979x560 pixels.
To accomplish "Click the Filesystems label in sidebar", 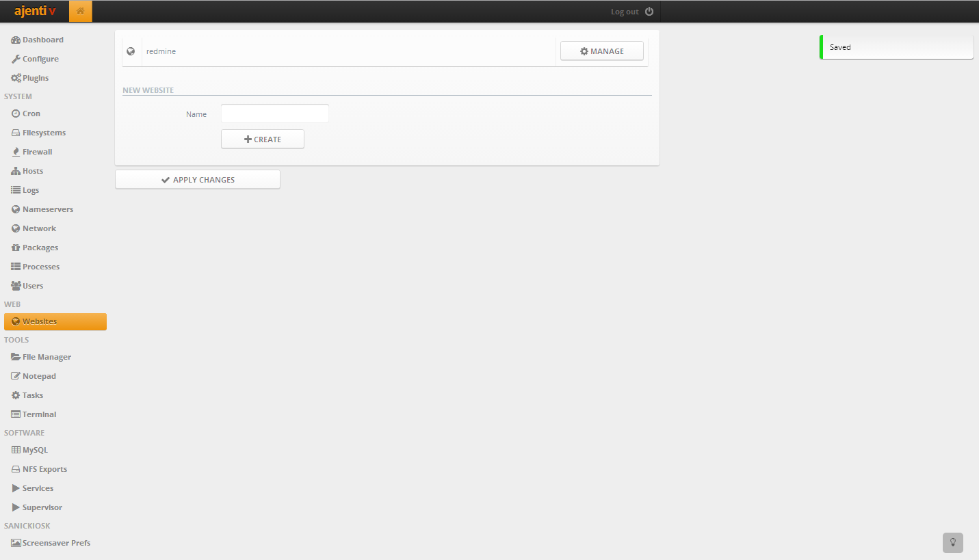I will [44, 133].
